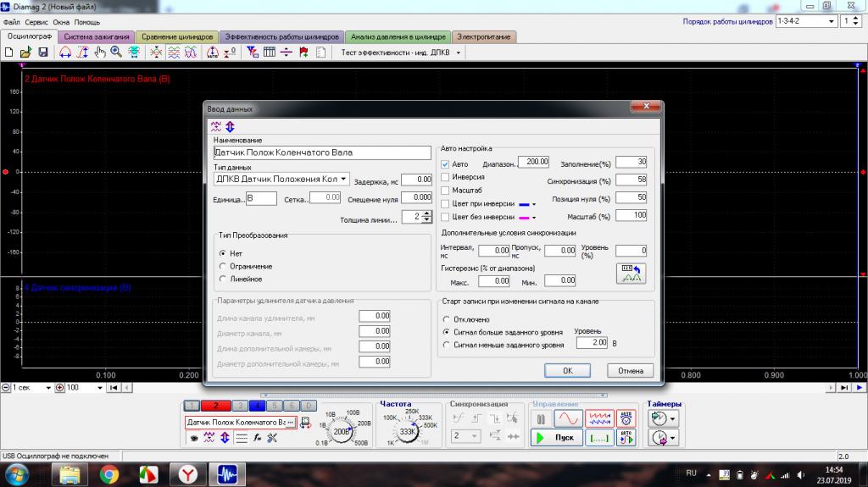This screenshot has width=868, height=487.
Task: Switch to Сравнение цилиндров tab
Action: pos(177,36)
